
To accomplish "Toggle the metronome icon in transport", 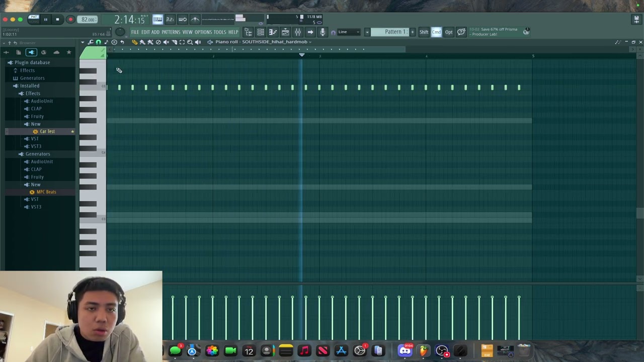I will tap(195, 20).
